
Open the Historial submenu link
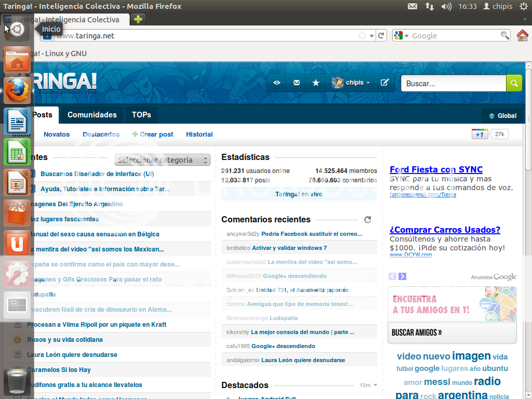click(x=199, y=135)
